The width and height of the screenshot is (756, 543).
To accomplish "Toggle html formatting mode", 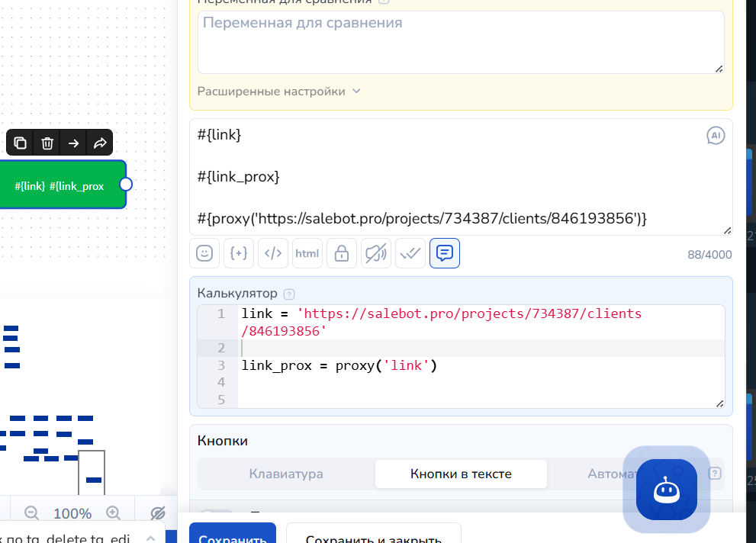I will pos(307,253).
